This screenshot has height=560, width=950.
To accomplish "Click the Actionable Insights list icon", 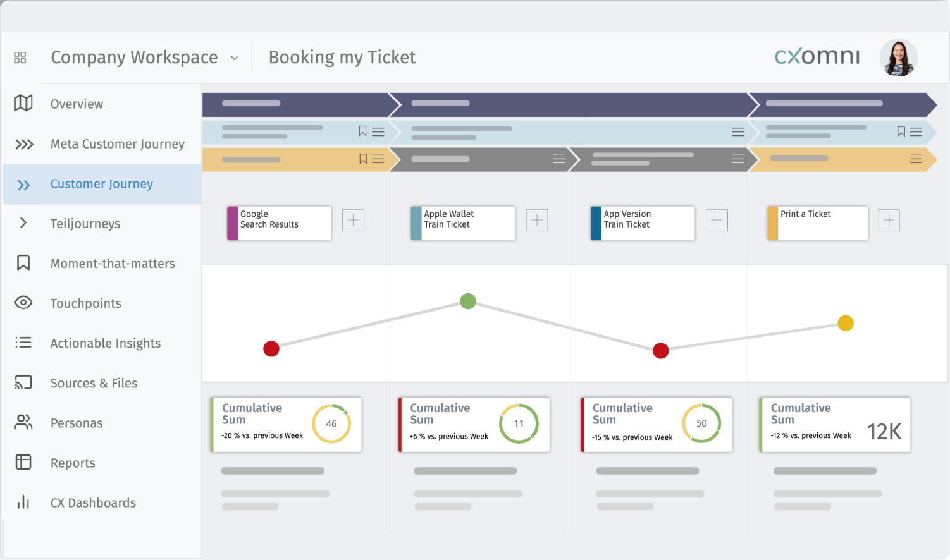I will click(23, 343).
